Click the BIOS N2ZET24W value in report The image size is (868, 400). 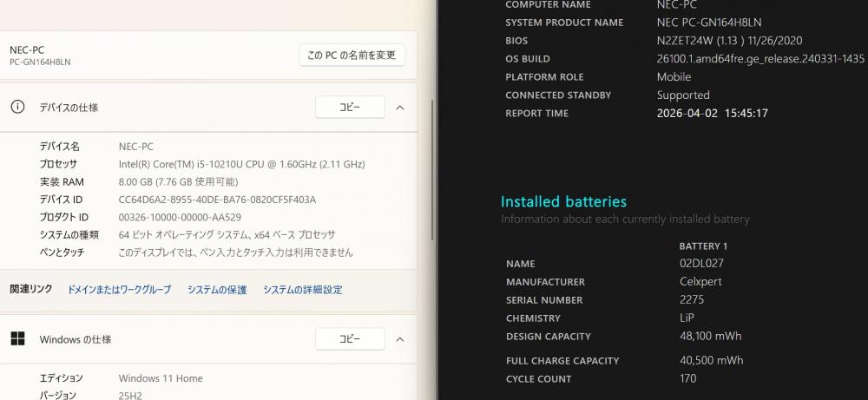point(730,41)
